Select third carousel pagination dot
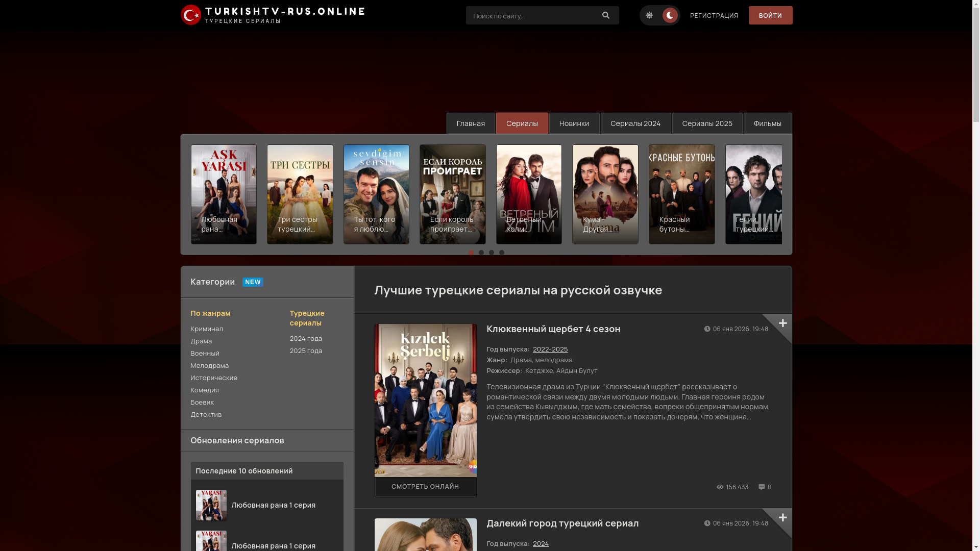This screenshot has height=551, width=980. (x=492, y=253)
